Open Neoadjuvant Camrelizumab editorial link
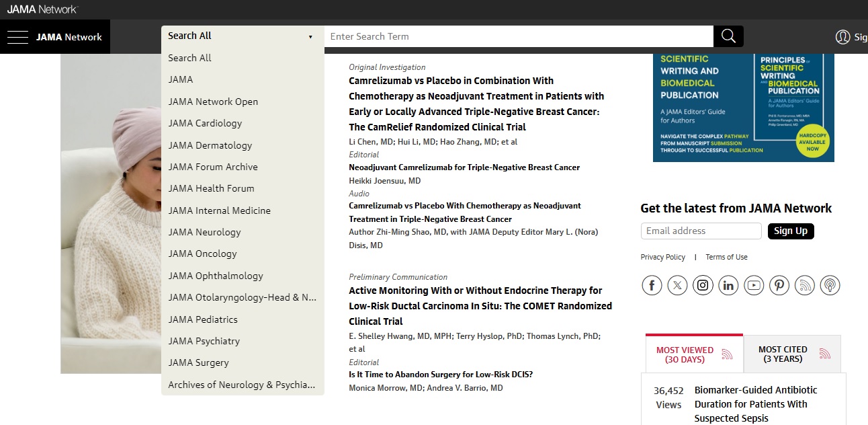This screenshot has height=425, width=868. (x=464, y=167)
